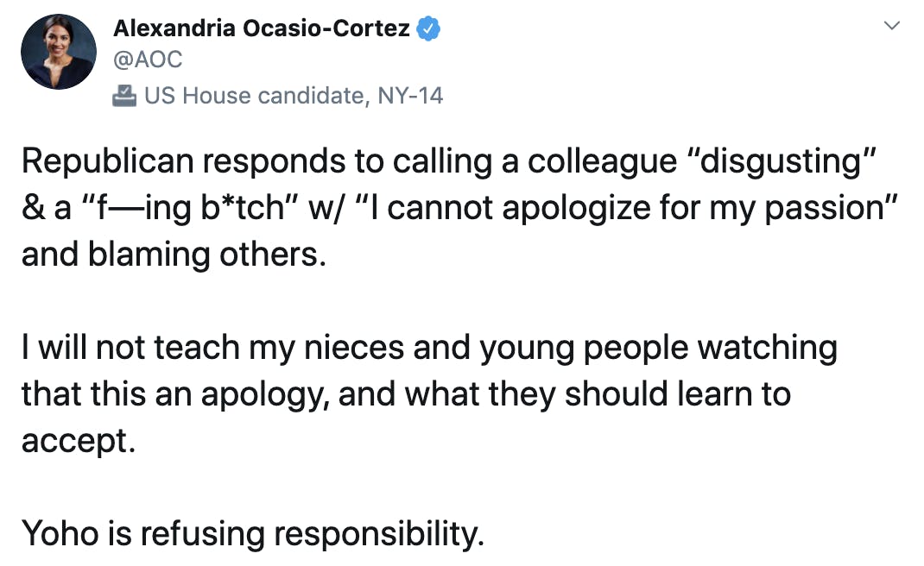Click the line "and blaming others."
Viewport: 924px width, 566px height.
click(x=174, y=255)
